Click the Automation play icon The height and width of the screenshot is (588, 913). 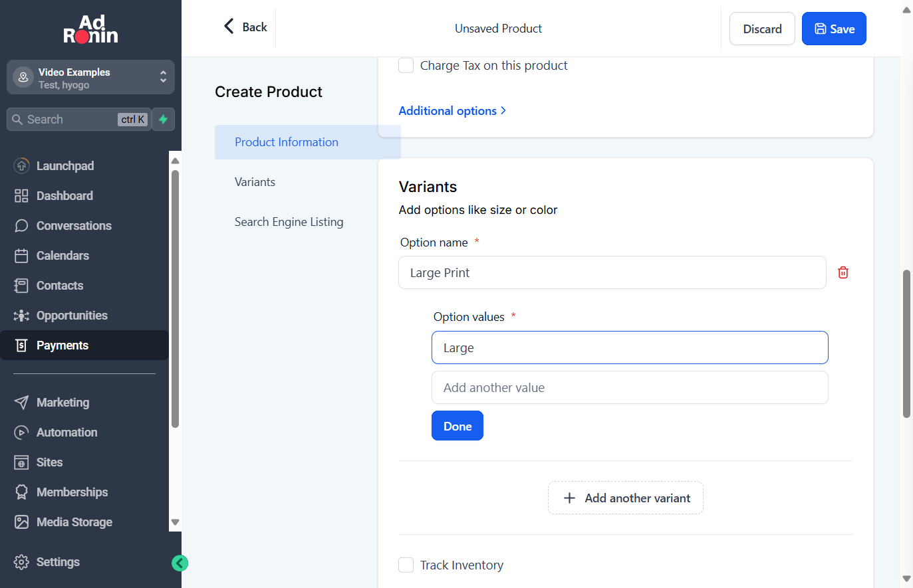coord(21,432)
